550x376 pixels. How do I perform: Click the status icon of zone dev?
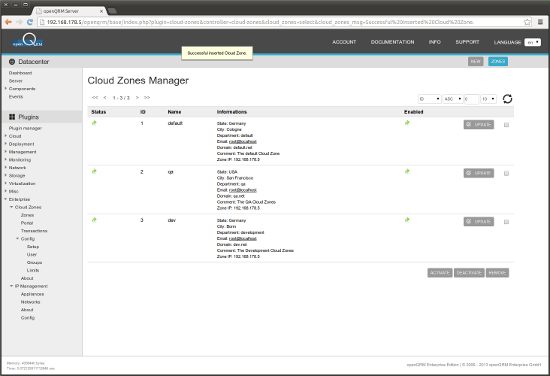[x=94, y=220]
